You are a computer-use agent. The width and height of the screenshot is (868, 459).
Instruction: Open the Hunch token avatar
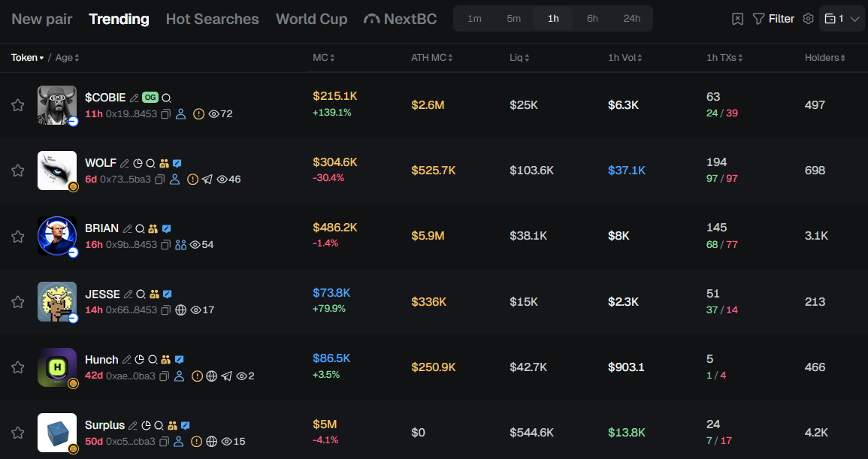point(57,367)
